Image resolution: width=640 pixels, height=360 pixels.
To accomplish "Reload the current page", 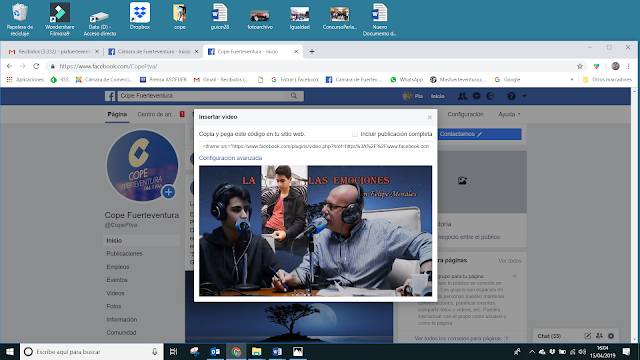I will pos(36,66).
